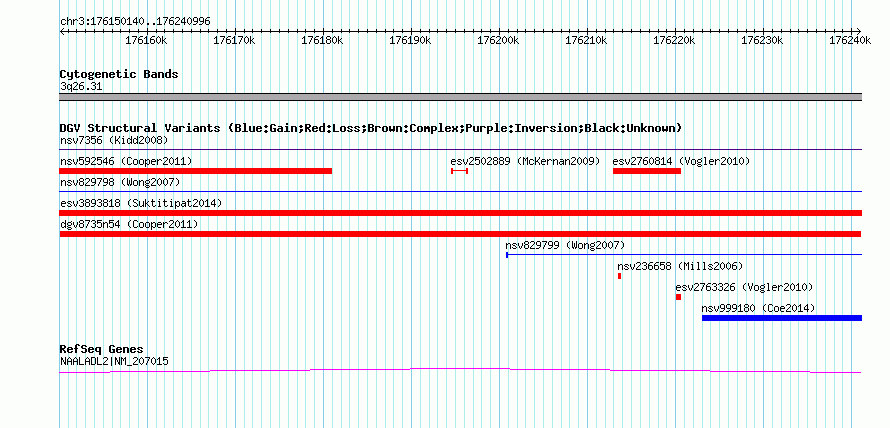This screenshot has height=428, width=890.
Task: Click the 176190k ruler tick label
Action: point(410,40)
